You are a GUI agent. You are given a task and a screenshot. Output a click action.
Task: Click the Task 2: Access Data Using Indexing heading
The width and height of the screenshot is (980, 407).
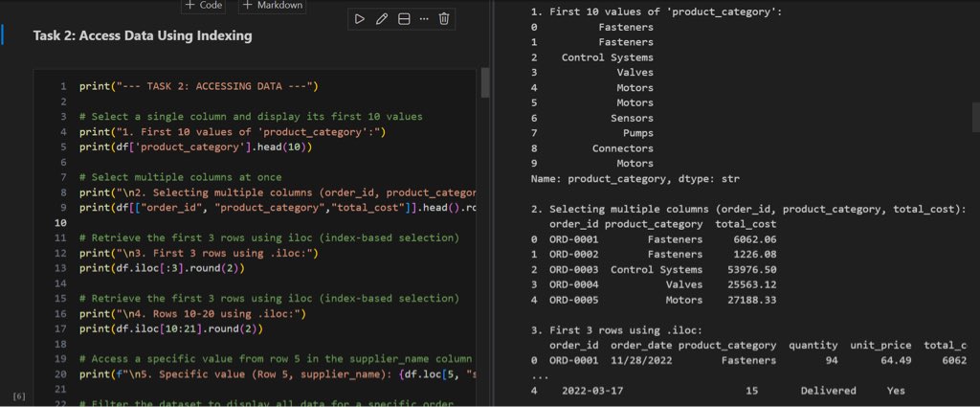point(143,35)
